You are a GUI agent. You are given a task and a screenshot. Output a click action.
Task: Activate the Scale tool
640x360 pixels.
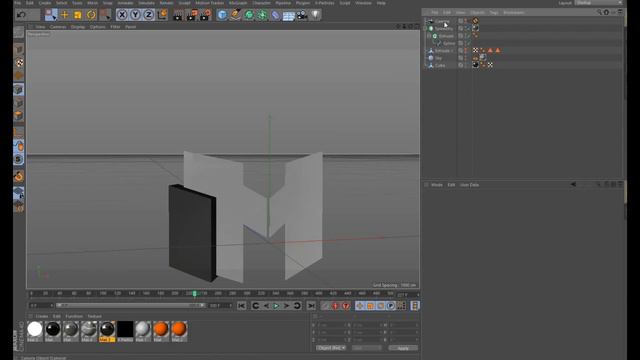pyautogui.click(x=78, y=15)
